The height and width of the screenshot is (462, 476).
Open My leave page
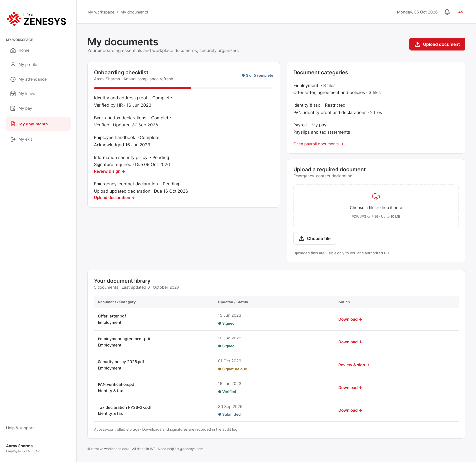tap(38, 94)
